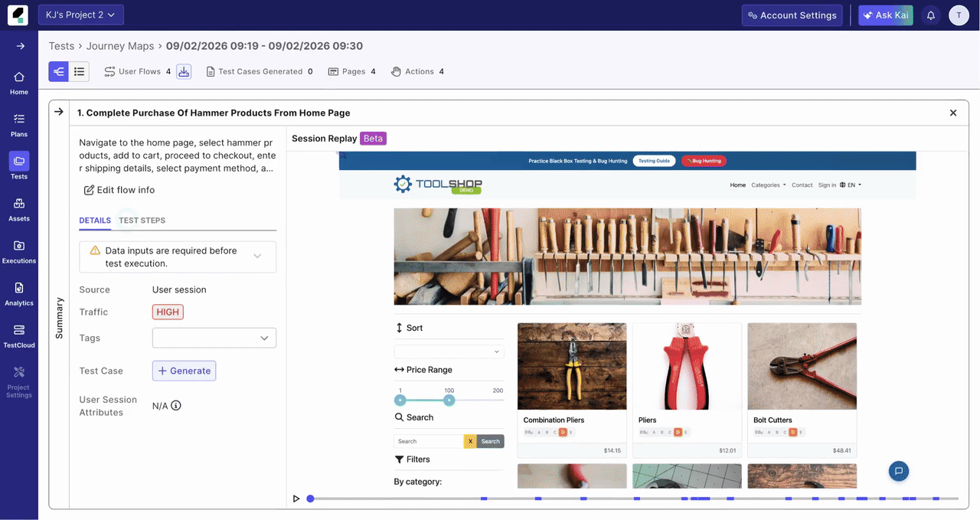
Task: Play the session replay
Action: pos(296,499)
